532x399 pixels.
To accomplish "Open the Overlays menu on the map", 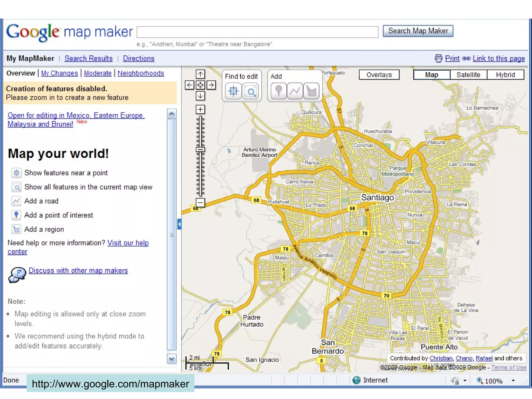I will coord(379,75).
